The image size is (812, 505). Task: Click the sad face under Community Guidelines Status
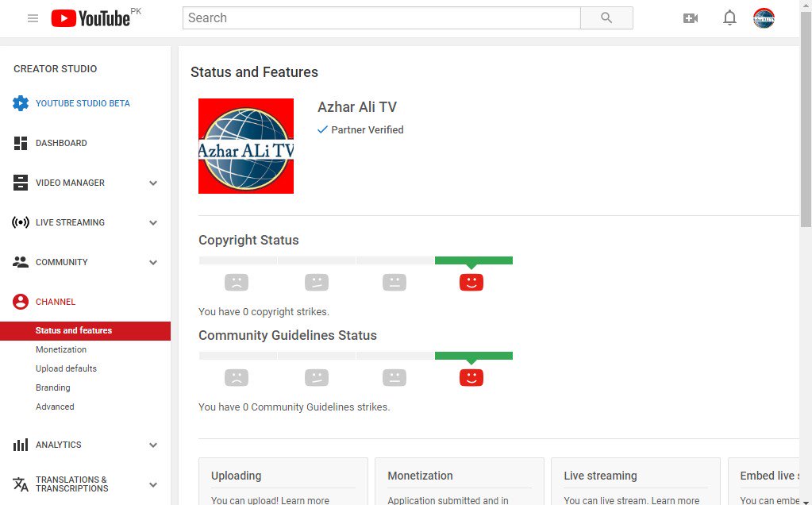(x=237, y=378)
